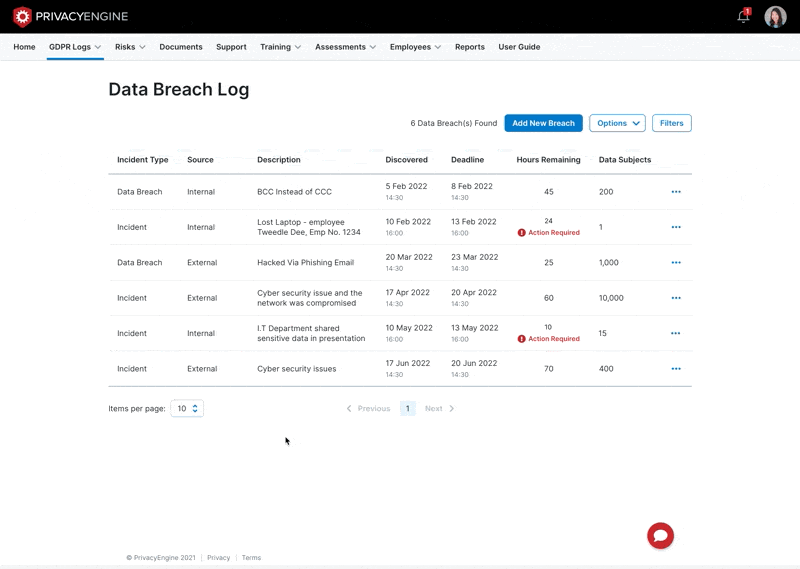Expand the Employees menu

415,47
